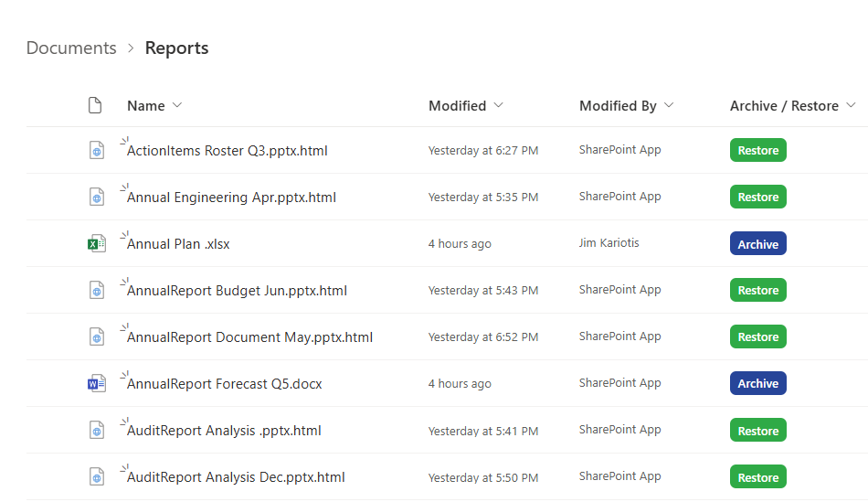Archive AnnualReport Forecast Q5.docx
This screenshot has height=502, width=868.
pyautogui.click(x=757, y=384)
